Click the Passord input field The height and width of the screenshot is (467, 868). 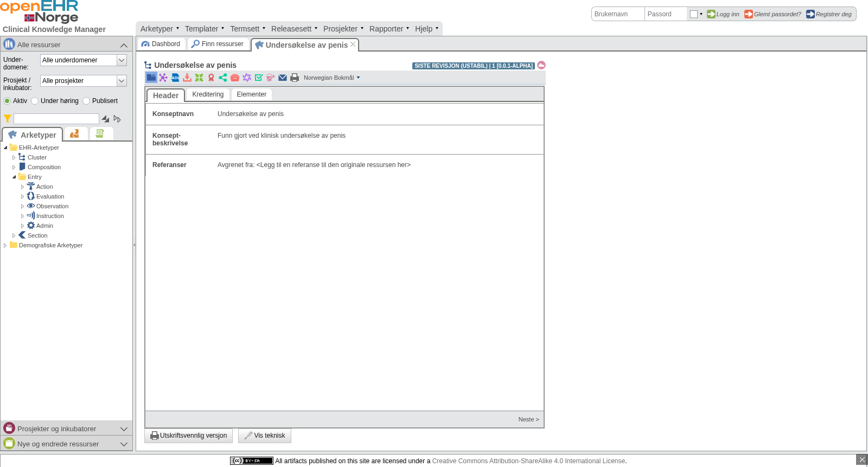666,14
